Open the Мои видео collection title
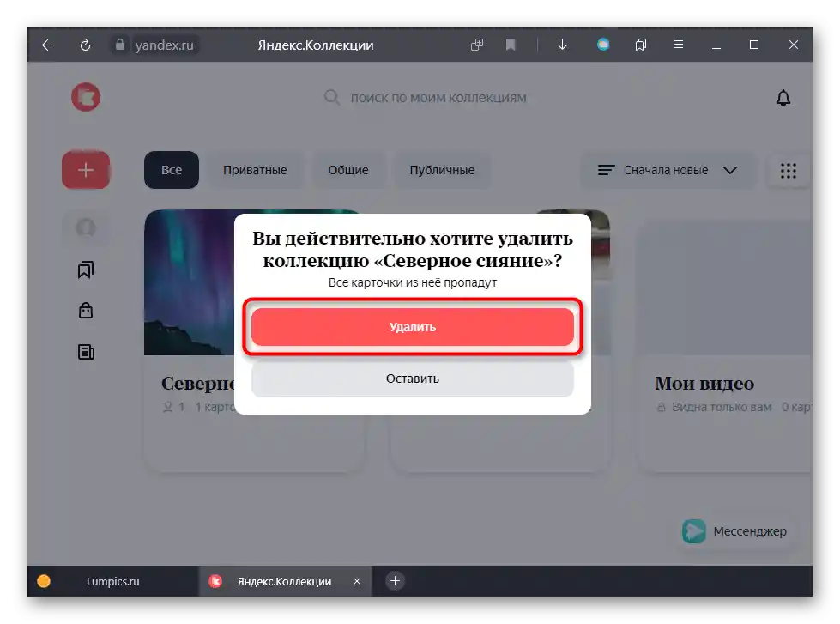This screenshot has height=624, width=840. coord(704,384)
